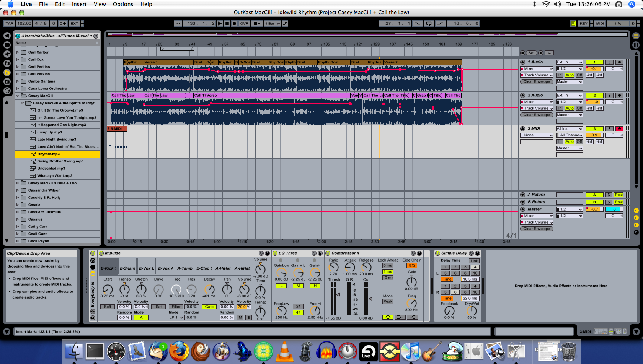Screen dimensions: 643x364
Task: Click the TAP tempo button
Action: pos(10,23)
